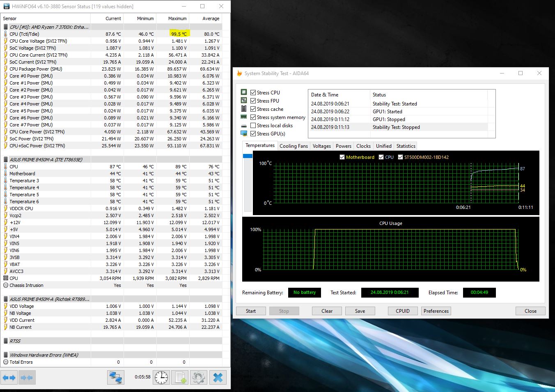Click the percent icon beside Stress FPU

tap(244, 101)
